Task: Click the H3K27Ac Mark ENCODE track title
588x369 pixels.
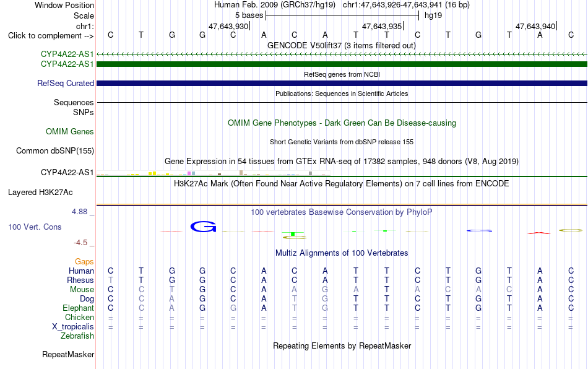Action: point(342,184)
